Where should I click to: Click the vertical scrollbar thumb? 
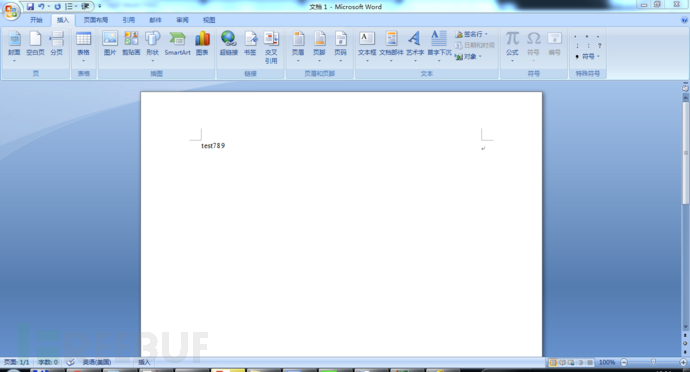[x=685, y=153]
